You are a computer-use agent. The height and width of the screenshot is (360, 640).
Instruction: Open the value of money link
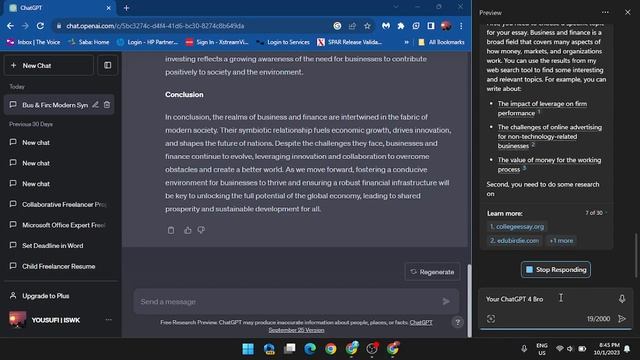coord(549,164)
